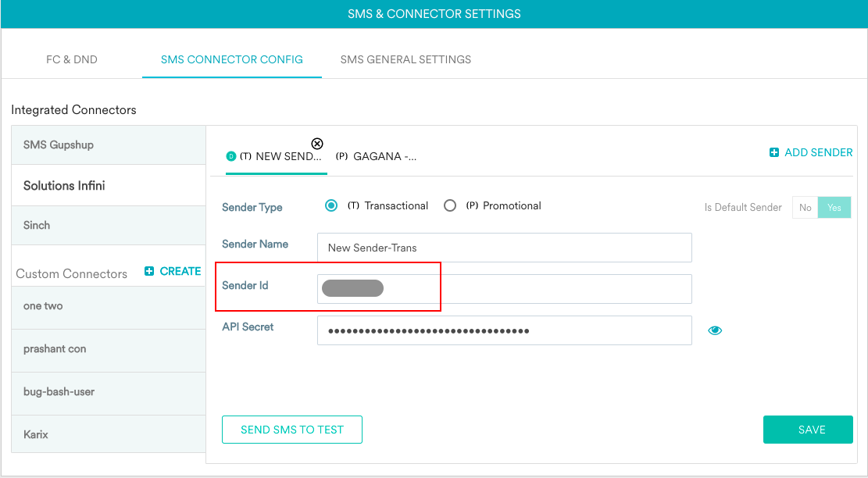Open the Karix custom connector

[109, 434]
